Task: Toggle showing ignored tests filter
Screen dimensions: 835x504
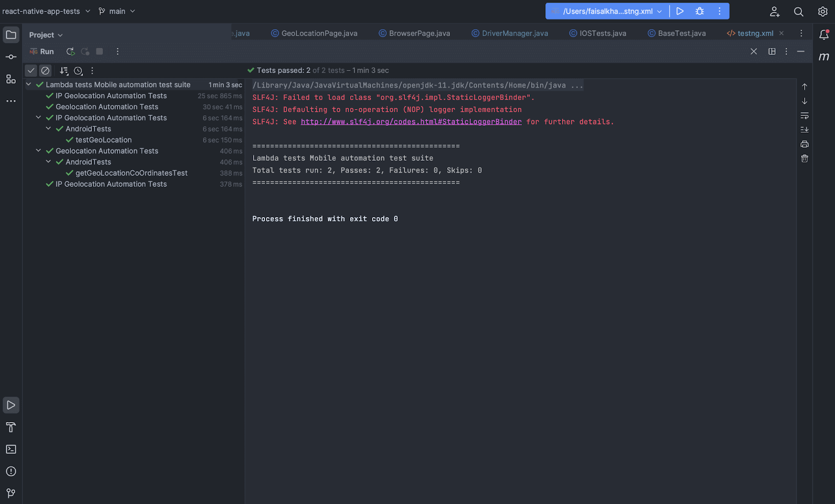Action: (x=45, y=70)
